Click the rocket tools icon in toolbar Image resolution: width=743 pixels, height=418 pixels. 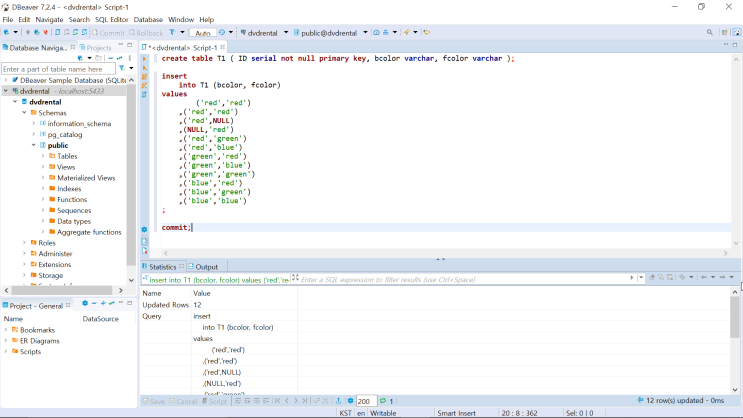pos(407,33)
